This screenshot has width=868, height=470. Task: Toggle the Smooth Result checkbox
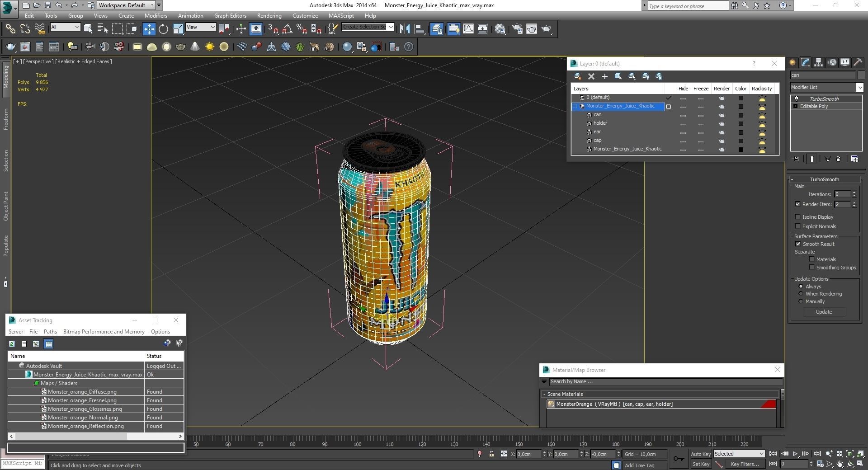(x=798, y=244)
